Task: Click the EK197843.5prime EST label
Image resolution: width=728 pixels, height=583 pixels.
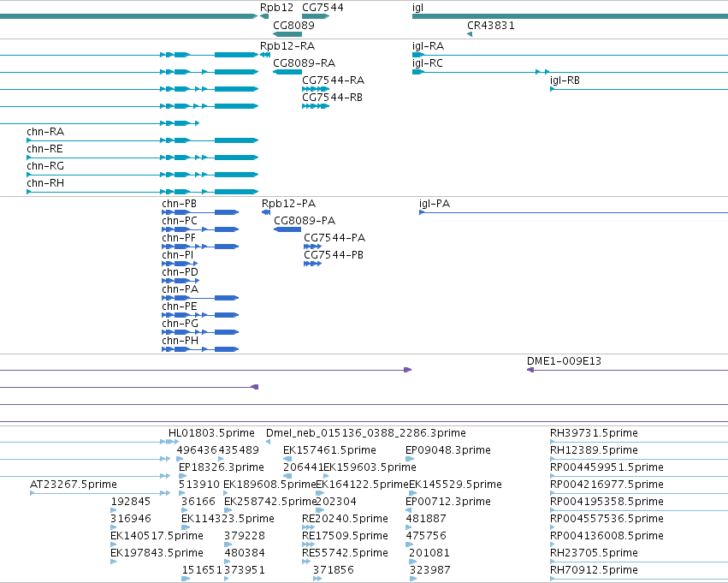Action: click(157, 554)
